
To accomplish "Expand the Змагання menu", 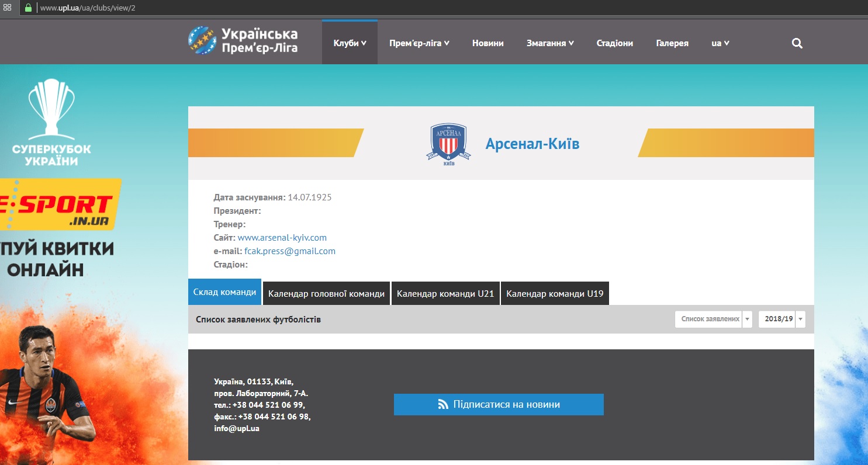I will pos(550,43).
